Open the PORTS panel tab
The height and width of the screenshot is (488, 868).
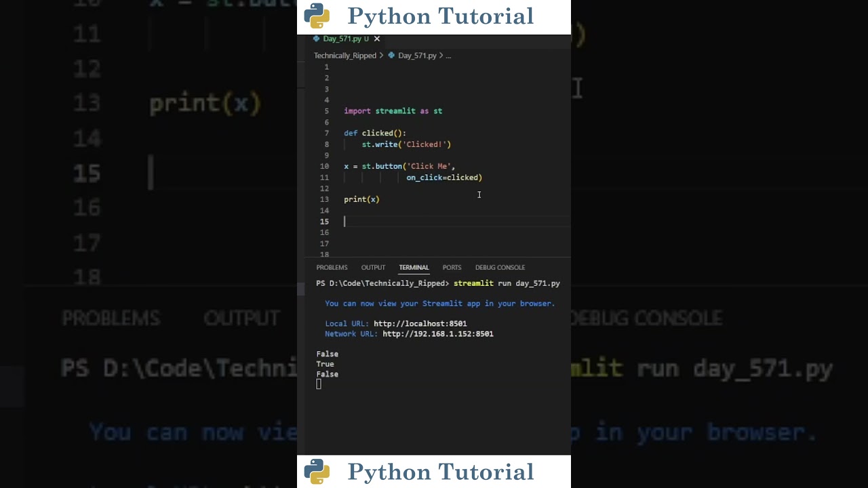pyautogui.click(x=452, y=267)
